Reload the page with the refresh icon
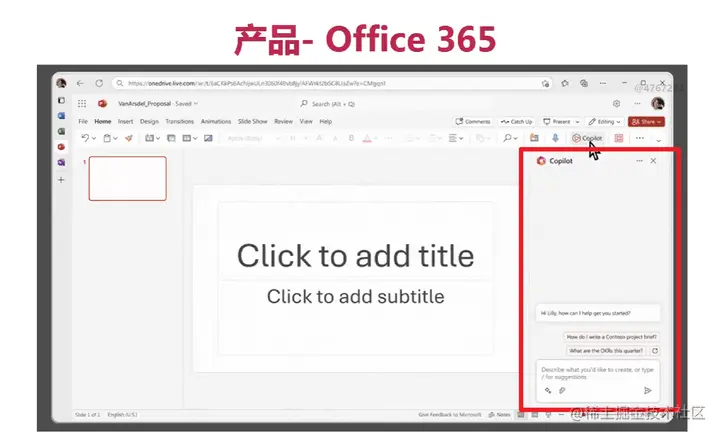Viewport: 720px width, 436px height. [99, 83]
